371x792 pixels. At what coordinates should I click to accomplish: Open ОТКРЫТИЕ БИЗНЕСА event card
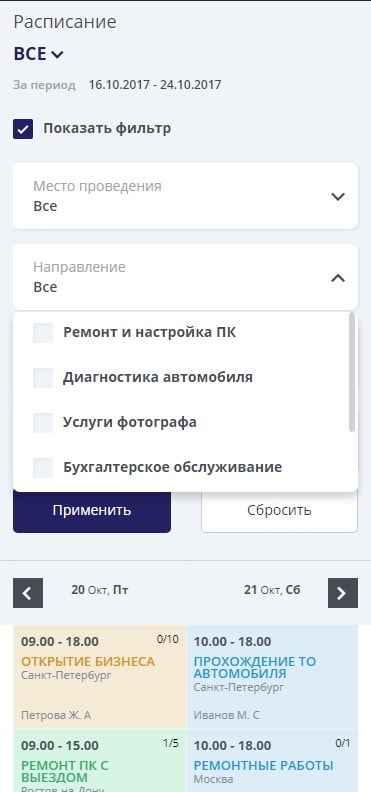pos(100,677)
